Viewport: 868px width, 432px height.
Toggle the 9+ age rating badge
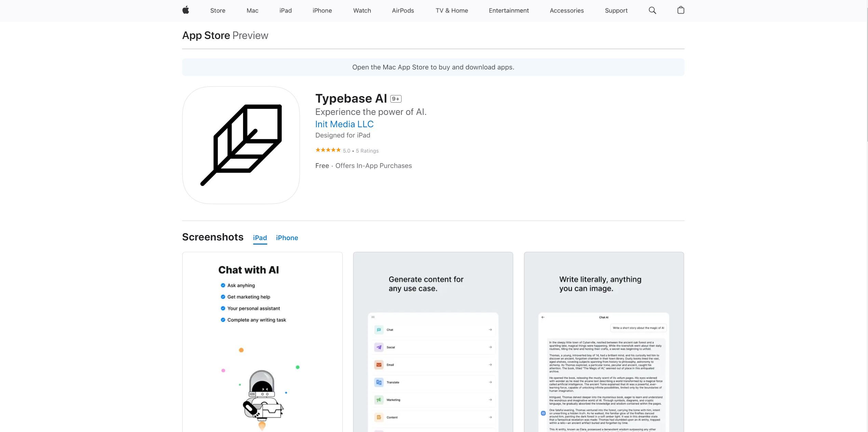pos(395,99)
